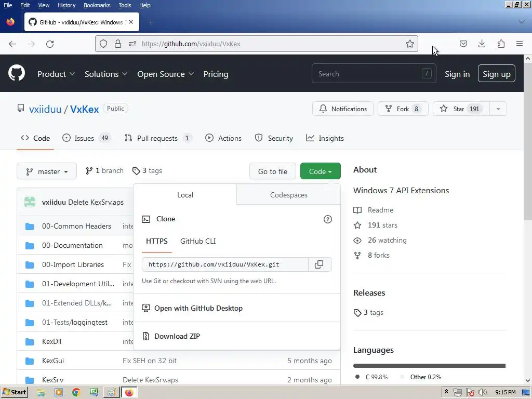Click the Go to file button
Screen dimensions: 532x399
(272, 171)
